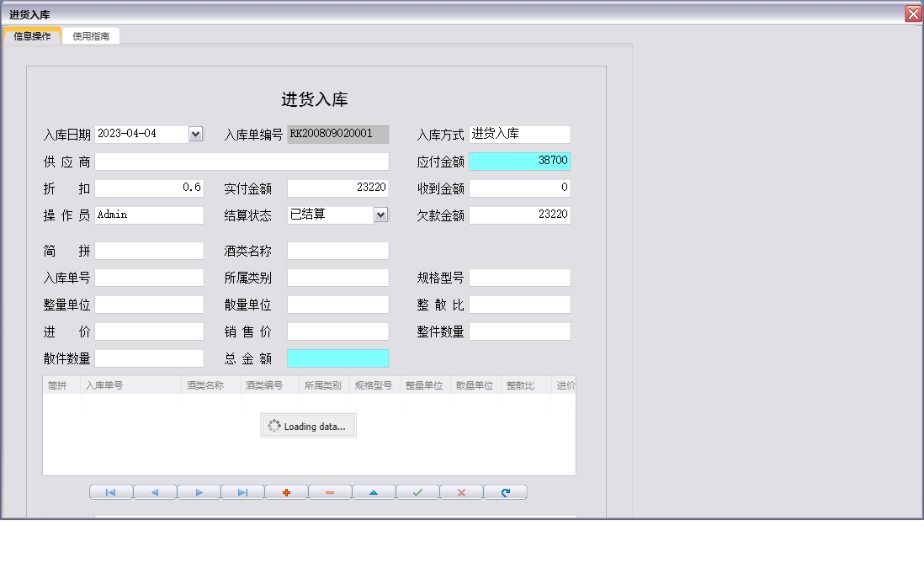
Task: Refresh data with the blue arrow icon
Action: coord(505,491)
